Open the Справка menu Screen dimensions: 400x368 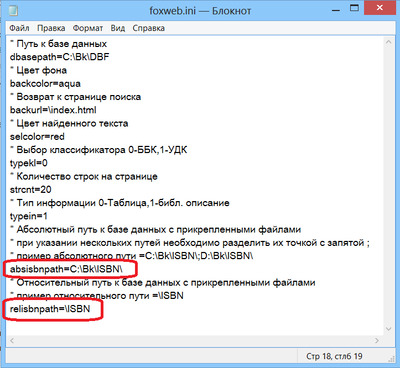click(149, 28)
